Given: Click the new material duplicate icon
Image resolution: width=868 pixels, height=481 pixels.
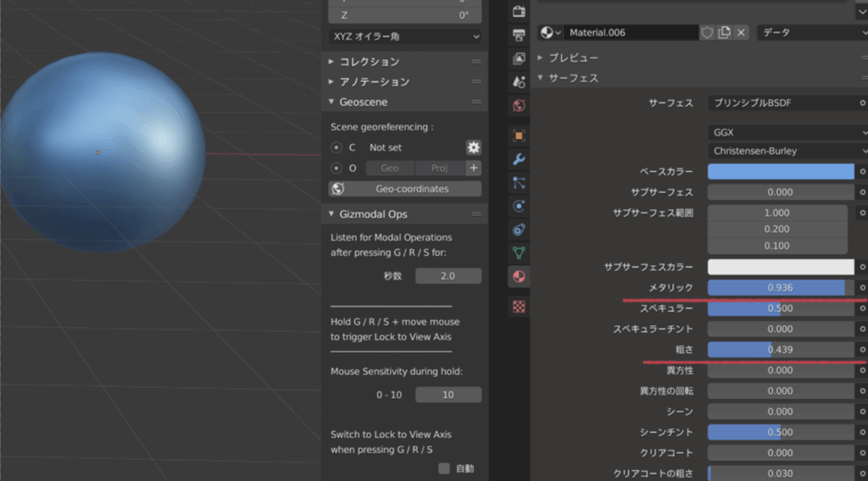Looking at the screenshot, I should point(724,32).
